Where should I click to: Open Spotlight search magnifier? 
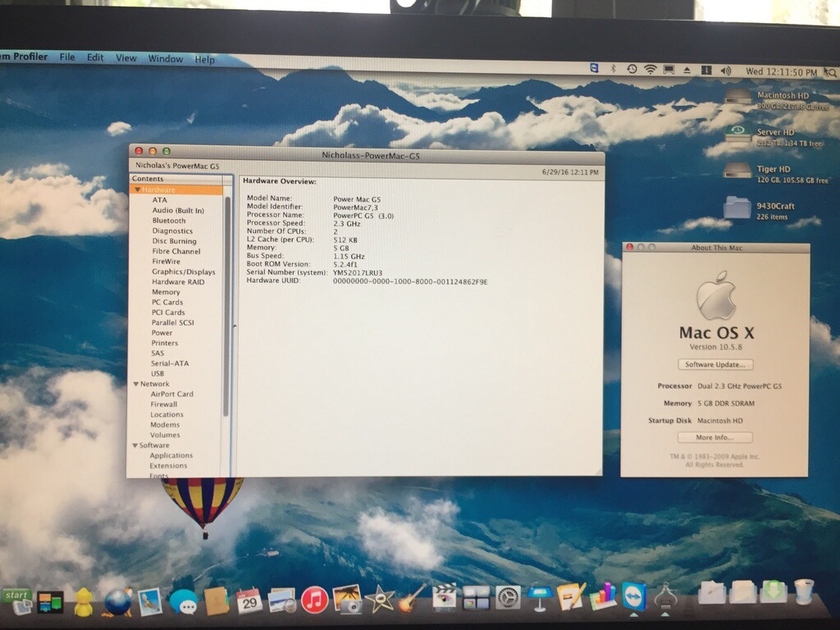click(x=830, y=72)
